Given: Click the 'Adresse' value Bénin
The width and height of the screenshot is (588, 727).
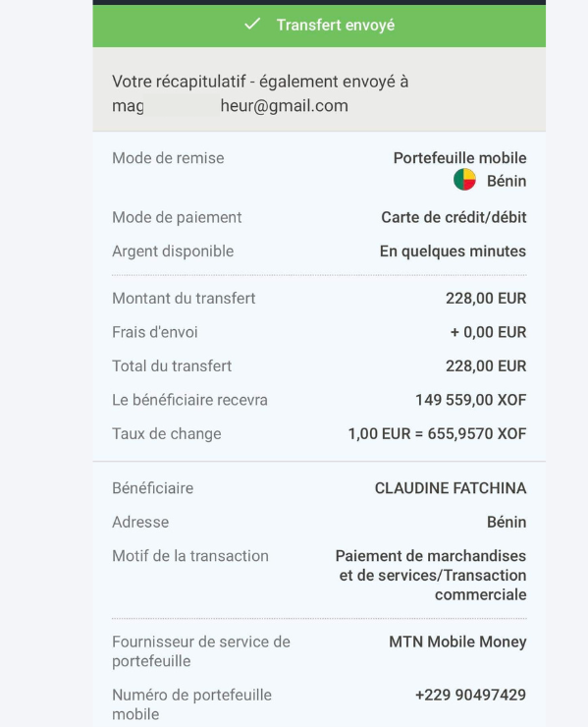Looking at the screenshot, I should (507, 522).
